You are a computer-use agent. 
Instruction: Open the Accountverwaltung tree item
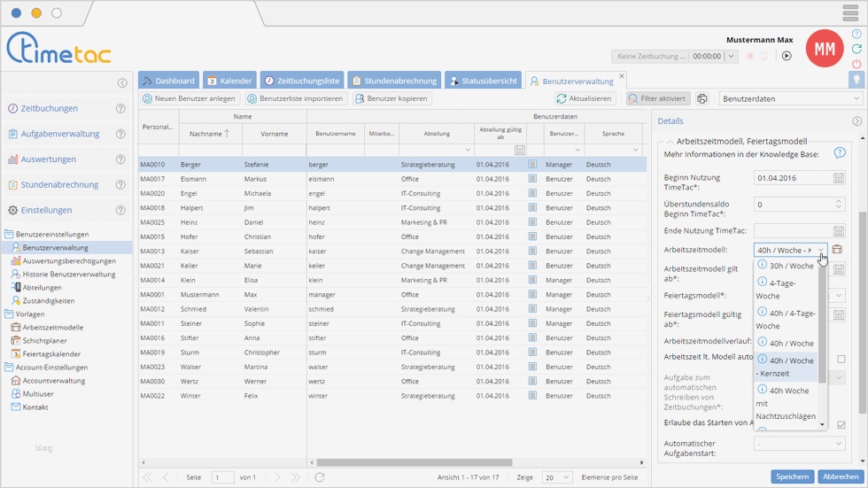coord(54,380)
